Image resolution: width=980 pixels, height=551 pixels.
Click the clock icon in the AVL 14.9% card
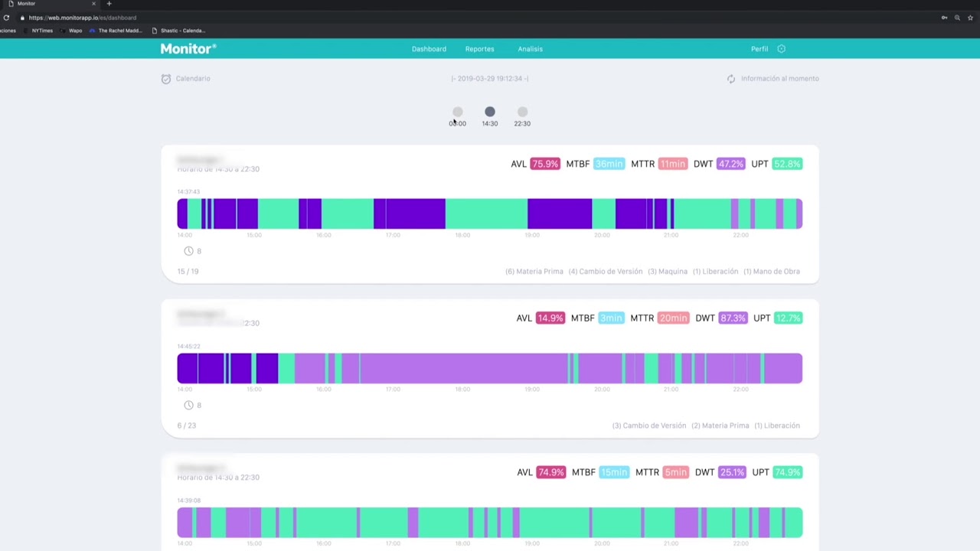point(188,405)
